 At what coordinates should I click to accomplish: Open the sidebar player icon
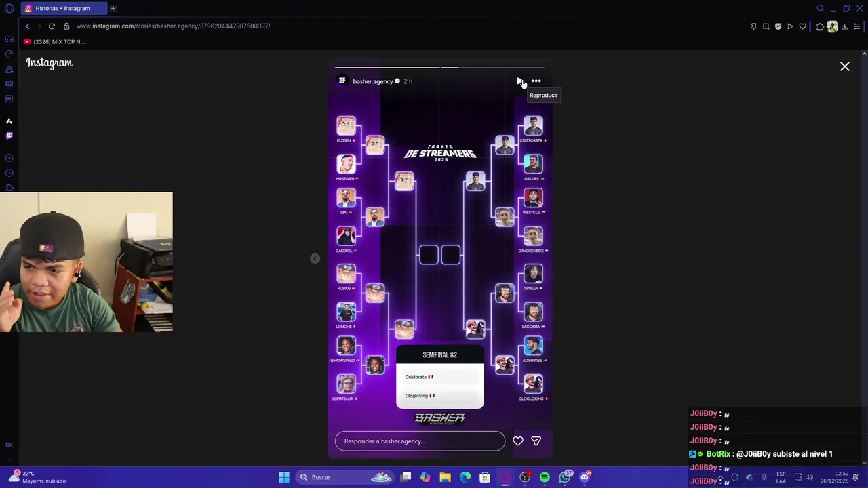pyautogui.click(x=9, y=158)
